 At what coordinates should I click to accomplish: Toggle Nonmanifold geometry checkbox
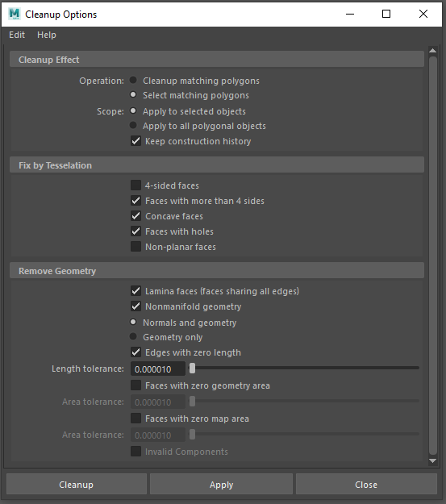click(x=135, y=306)
